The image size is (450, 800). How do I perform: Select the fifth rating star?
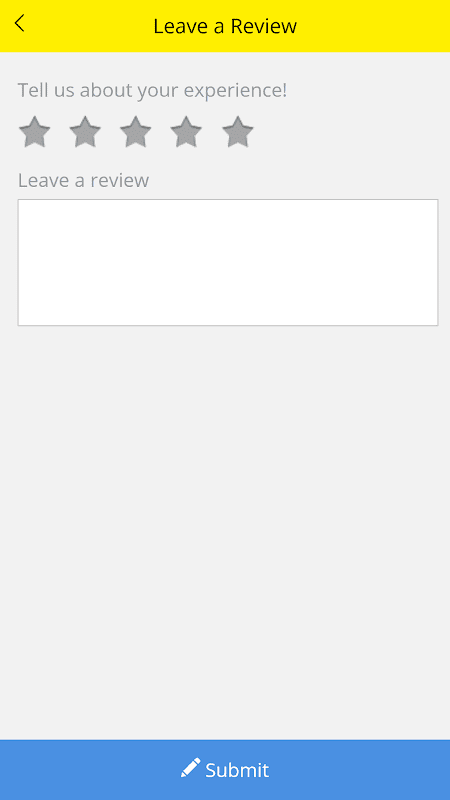pyautogui.click(x=238, y=132)
